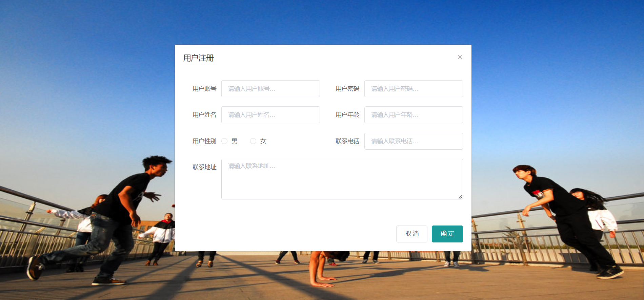Screen dimensions: 644x300
Task: Click the 用户密码 label
Action: pos(347,89)
